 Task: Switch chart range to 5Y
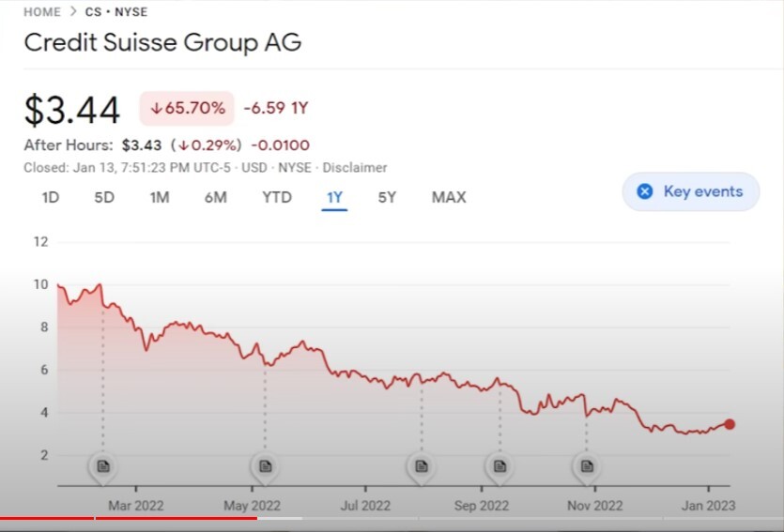click(387, 197)
